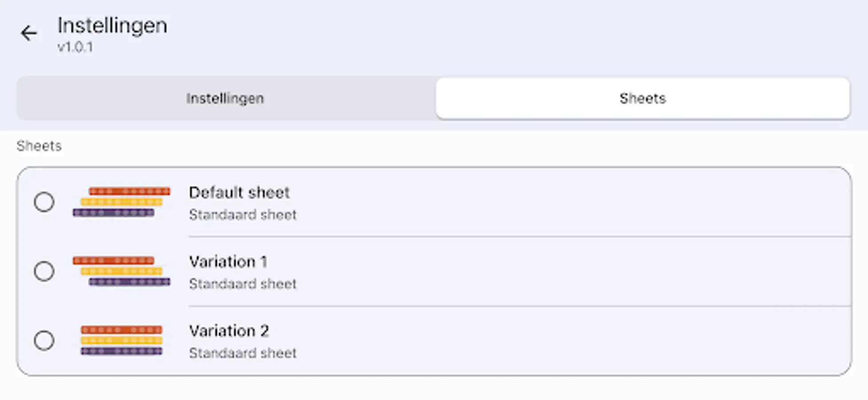Click the Variation 1 preview icon
The width and height of the screenshot is (868, 400).
(x=121, y=271)
